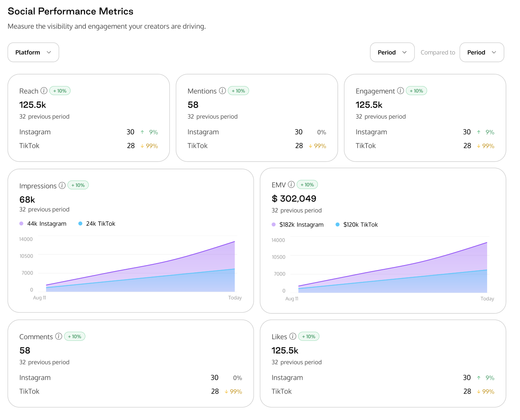
Task: Click the down arrow in Comments TikTok row
Action: coord(226,392)
